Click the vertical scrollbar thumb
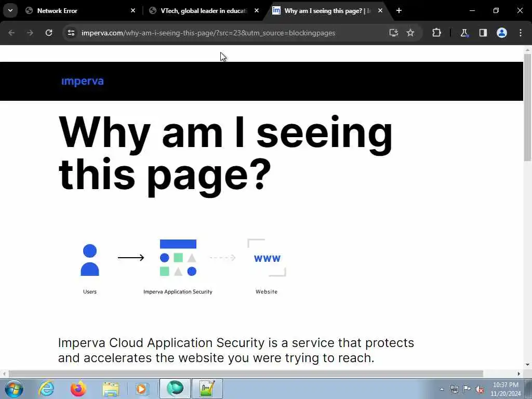 (x=528, y=107)
